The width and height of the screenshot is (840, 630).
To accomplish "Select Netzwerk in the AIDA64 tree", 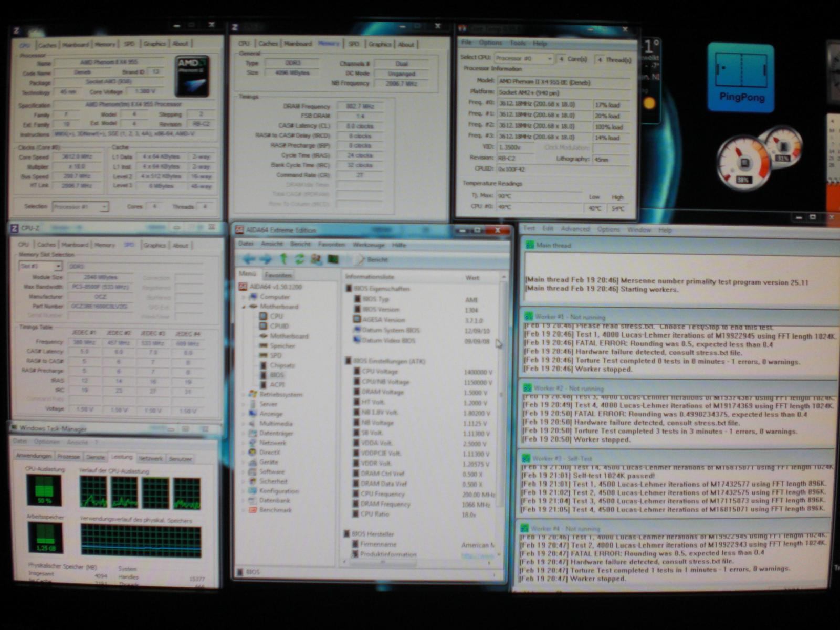I will point(272,443).
